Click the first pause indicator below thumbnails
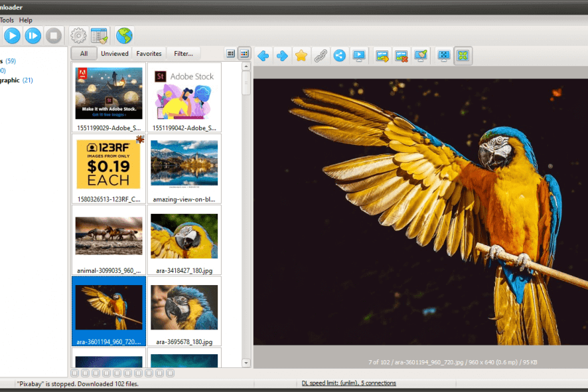The height and width of the screenshot is (392, 588). coord(74,373)
